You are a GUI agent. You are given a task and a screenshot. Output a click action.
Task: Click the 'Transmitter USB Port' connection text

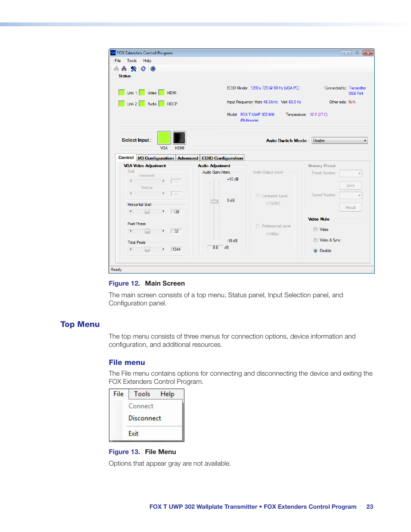(357, 90)
